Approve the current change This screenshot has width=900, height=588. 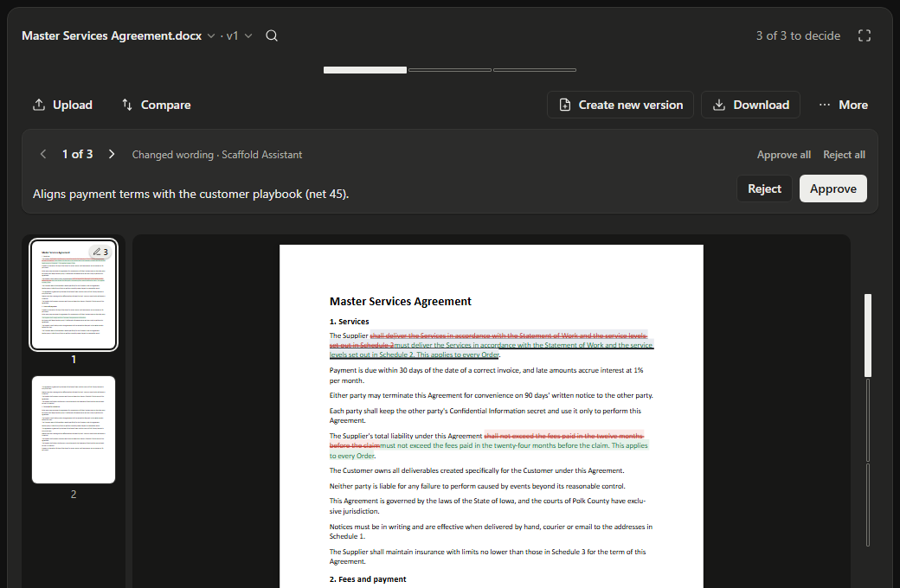pos(832,189)
